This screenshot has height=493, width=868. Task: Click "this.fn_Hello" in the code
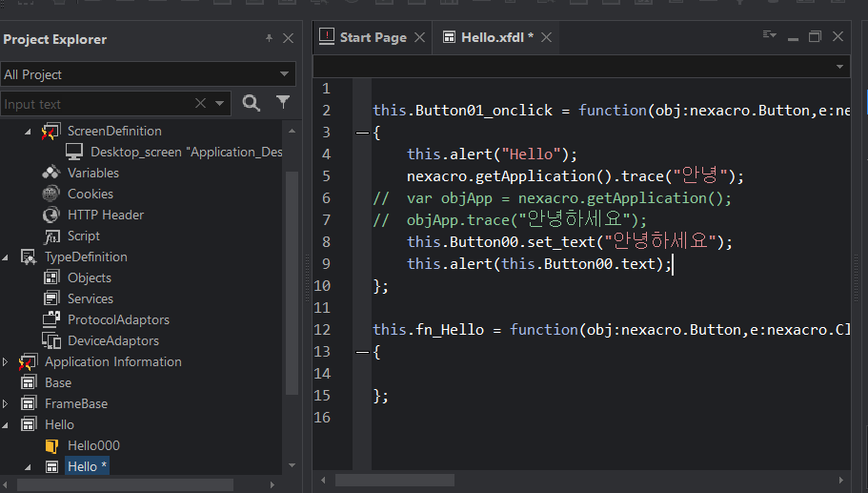[430, 330]
